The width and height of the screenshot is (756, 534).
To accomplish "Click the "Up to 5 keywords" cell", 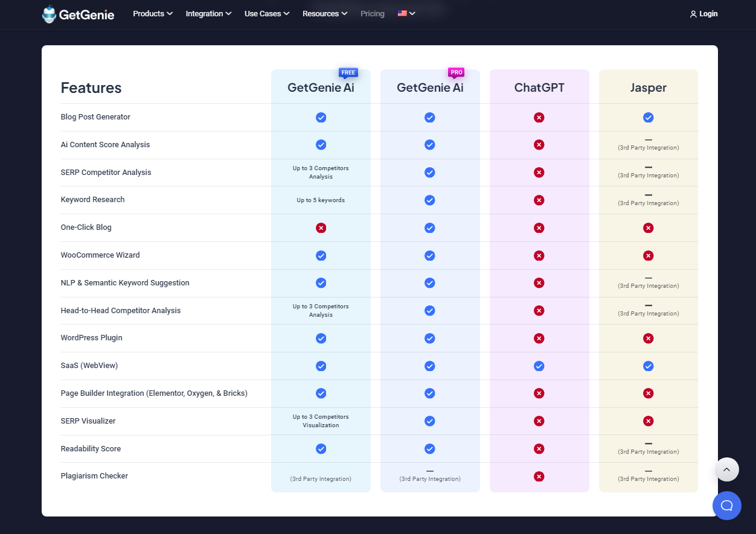I will [x=321, y=200].
